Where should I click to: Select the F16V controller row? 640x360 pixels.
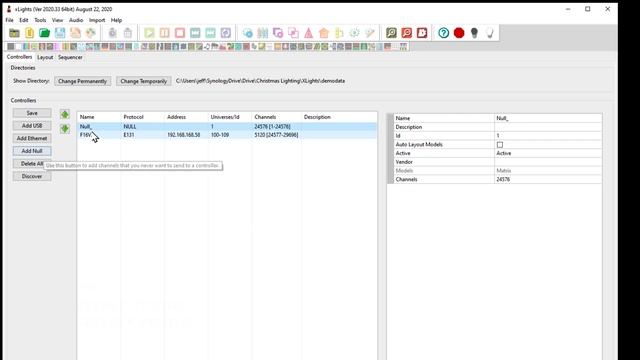227,135
